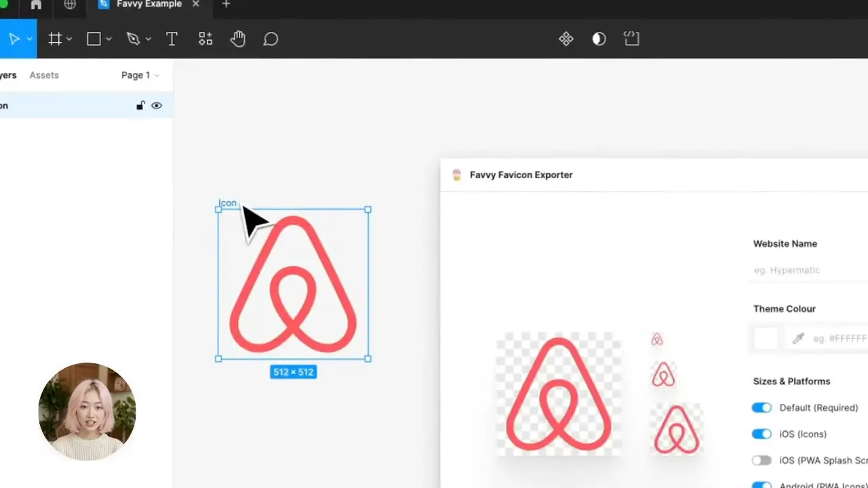Click the eyedropper colour picker icon
Viewport: 868px width, 488px height.
pyautogui.click(x=798, y=338)
